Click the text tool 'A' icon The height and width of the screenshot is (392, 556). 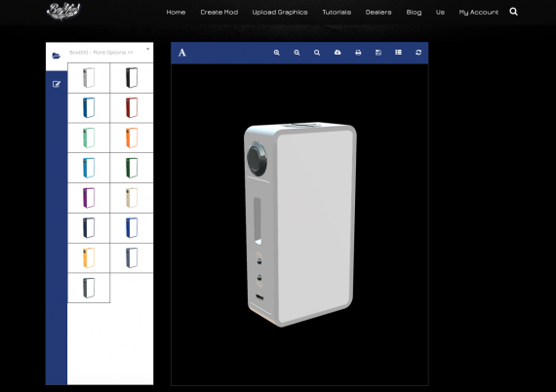(181, 53)
